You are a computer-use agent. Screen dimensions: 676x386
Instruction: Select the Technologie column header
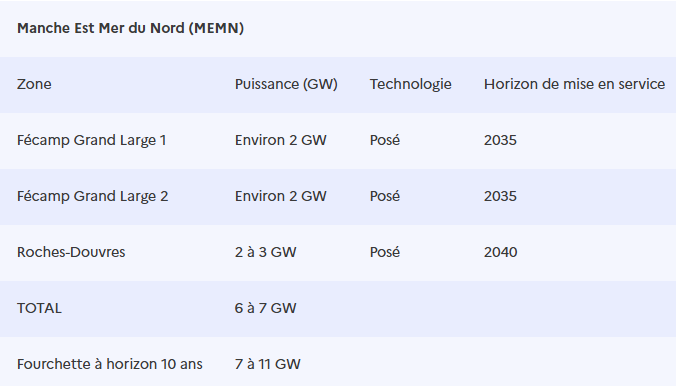point(410,84)
